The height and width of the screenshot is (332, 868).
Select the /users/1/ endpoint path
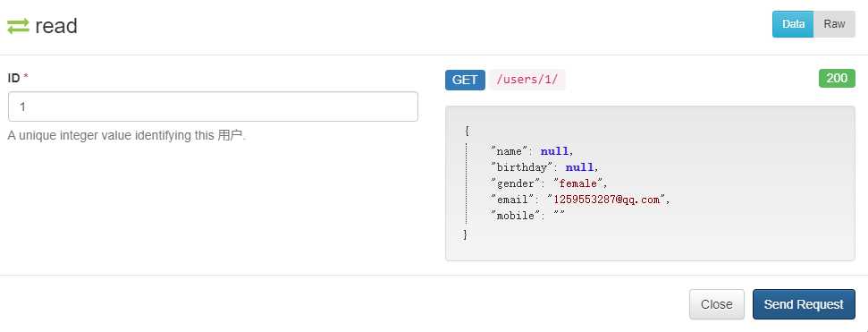[527, 80]
